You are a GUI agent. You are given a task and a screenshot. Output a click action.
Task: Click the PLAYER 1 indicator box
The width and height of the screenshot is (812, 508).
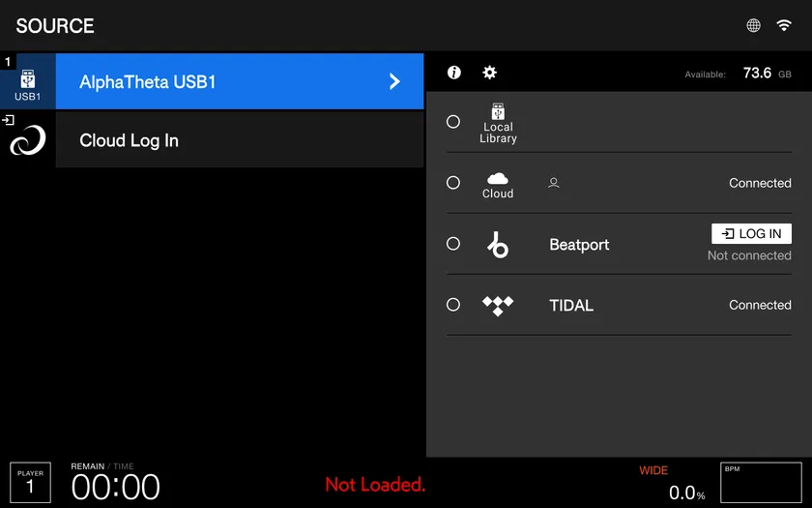[31, 483]
